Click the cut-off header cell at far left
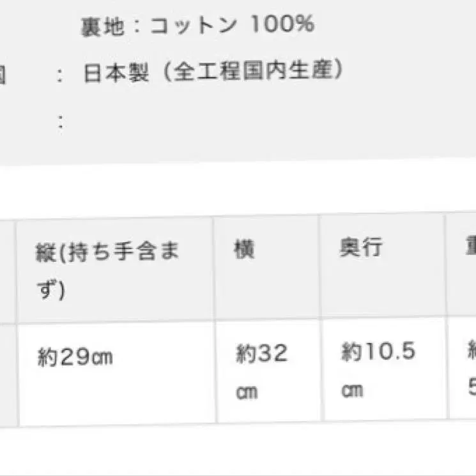This screenshot has width=476, height=476. point(6,268)
